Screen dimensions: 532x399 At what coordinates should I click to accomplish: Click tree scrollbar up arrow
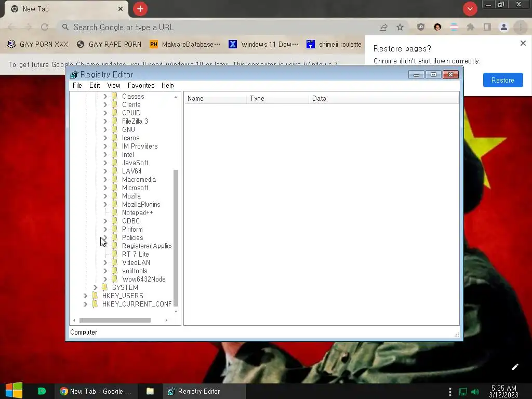176,97
